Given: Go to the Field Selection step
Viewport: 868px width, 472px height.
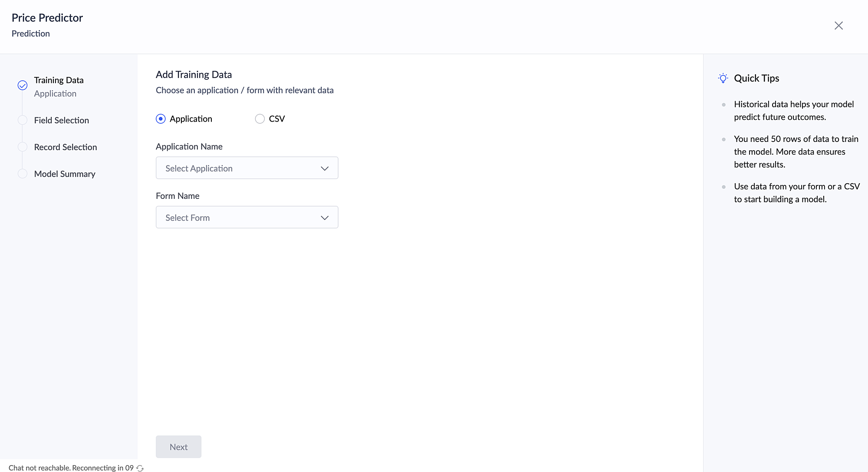Looking at the screenshot, I should point(61,120).
